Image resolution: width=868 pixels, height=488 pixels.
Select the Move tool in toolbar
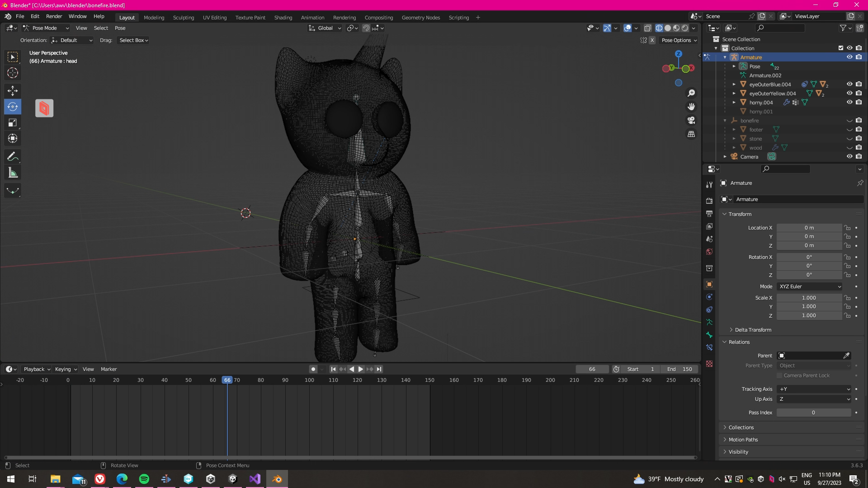tap(12, 90)
